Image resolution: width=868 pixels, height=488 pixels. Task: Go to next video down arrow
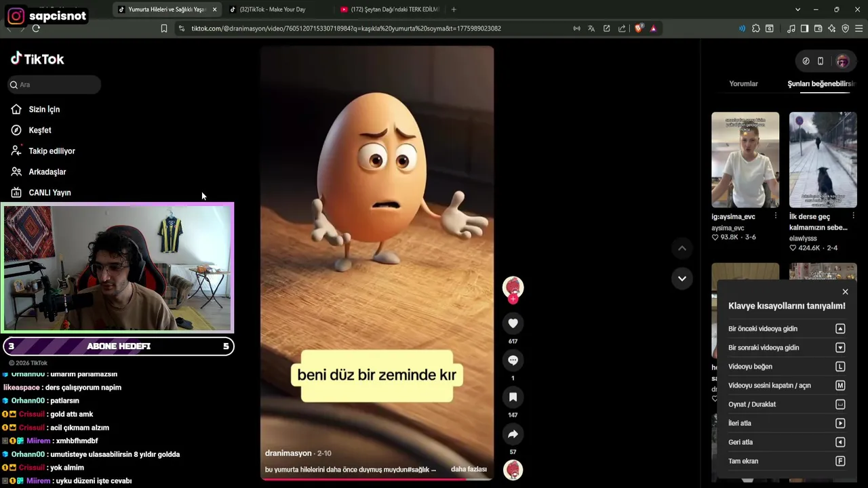[682, 279]
